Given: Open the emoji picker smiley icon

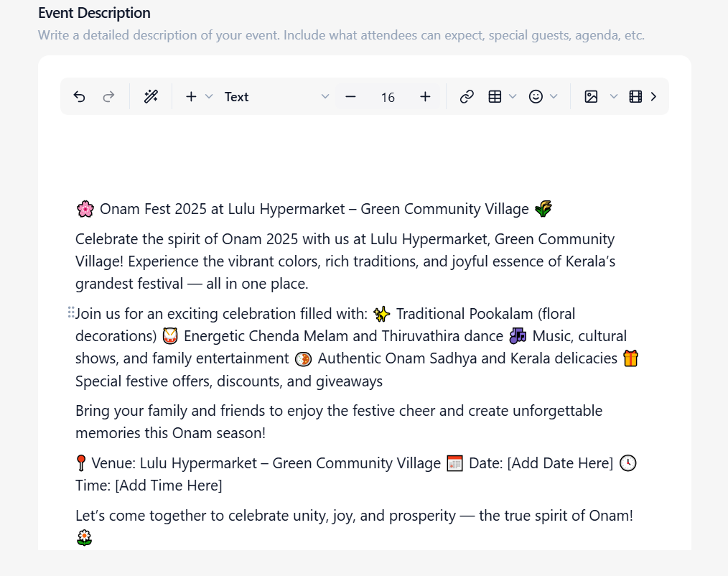Looking at the screenshot, I should tap(536, 97).
